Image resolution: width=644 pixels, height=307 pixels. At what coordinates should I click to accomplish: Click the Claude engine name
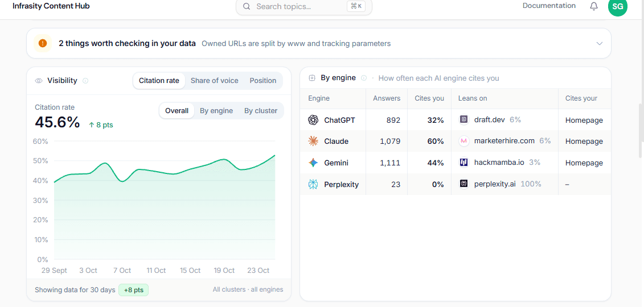pyautogui.click(x=337, y=142)
